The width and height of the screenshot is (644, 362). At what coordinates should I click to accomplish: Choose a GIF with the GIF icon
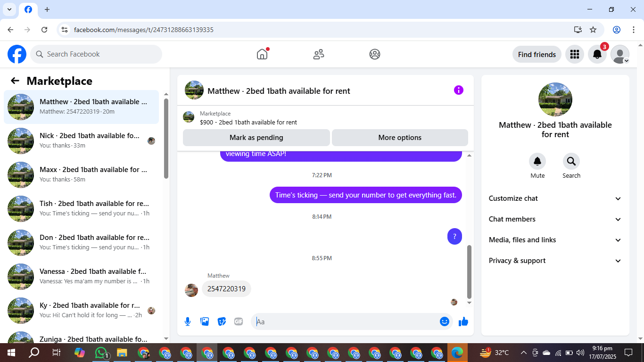(239, 321)
